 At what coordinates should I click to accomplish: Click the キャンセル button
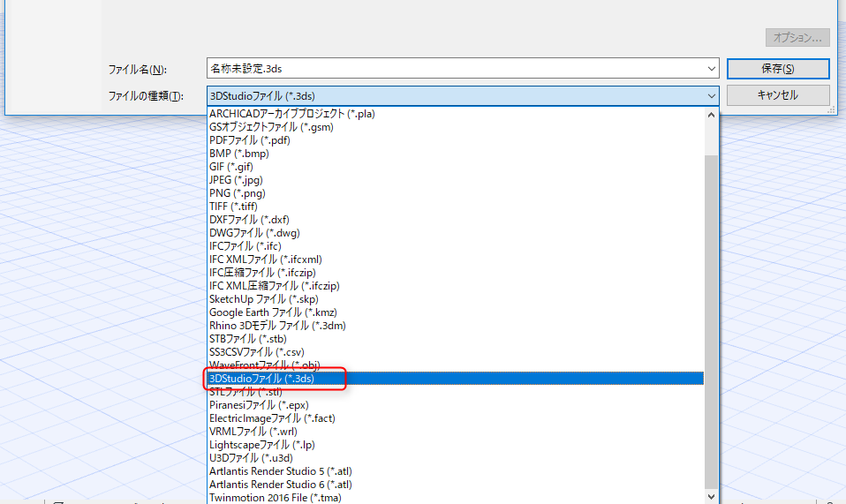coord(777,95)
